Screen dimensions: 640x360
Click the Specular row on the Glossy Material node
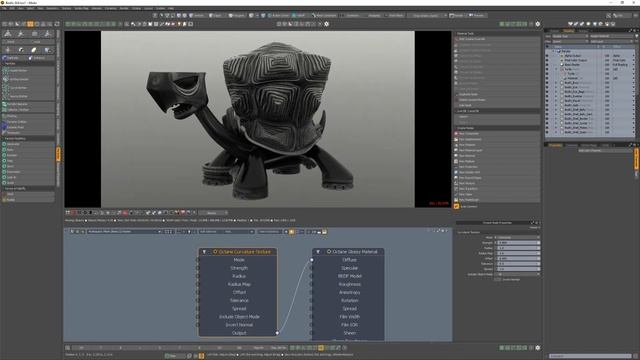[x=349, y=268]
